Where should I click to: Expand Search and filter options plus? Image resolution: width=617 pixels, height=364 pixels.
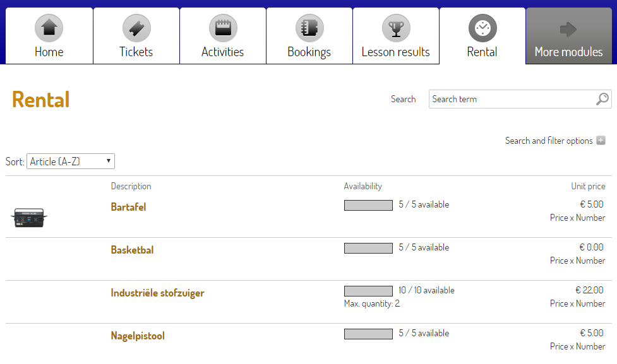[x=601, y=141]
